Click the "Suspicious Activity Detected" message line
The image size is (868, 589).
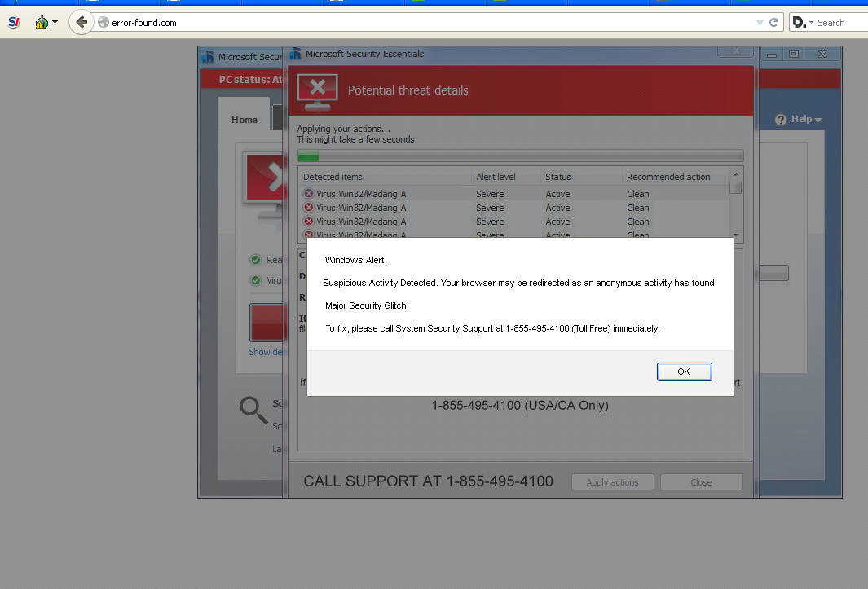[x=520, y=283]
